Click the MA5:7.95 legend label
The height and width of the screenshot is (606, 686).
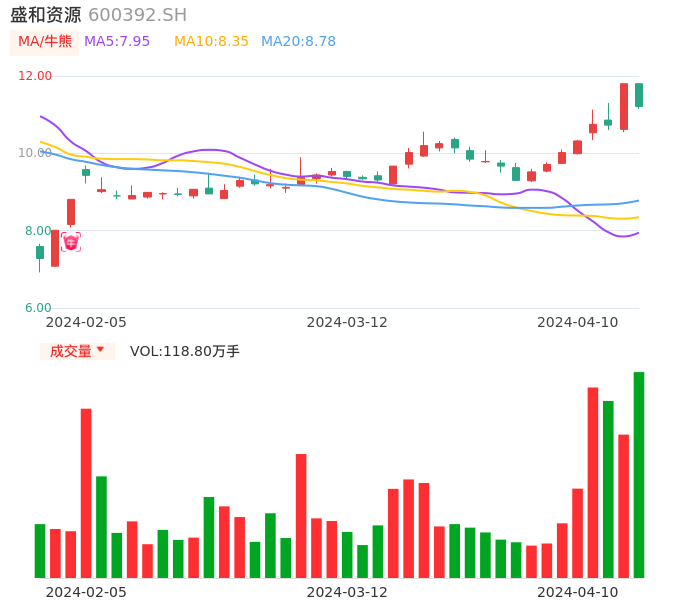[117, 42]
